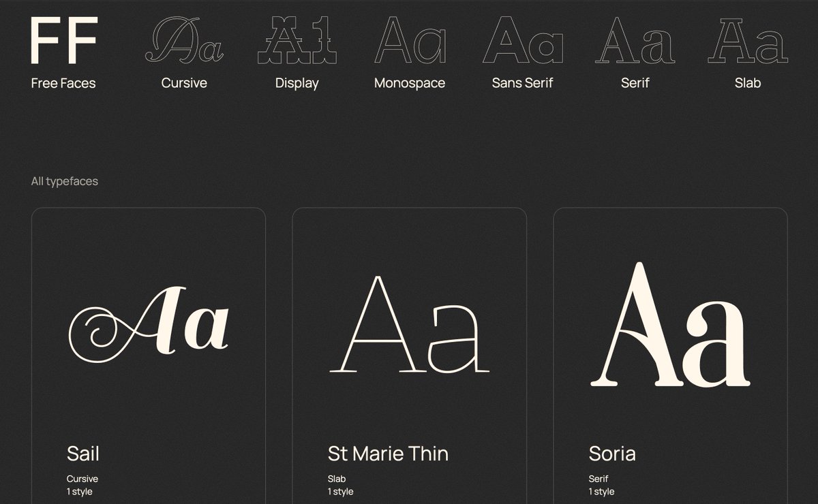818x504 pixels.
Task: Click the Cursive outlined Aa icon
Action: tap(184, 41)
